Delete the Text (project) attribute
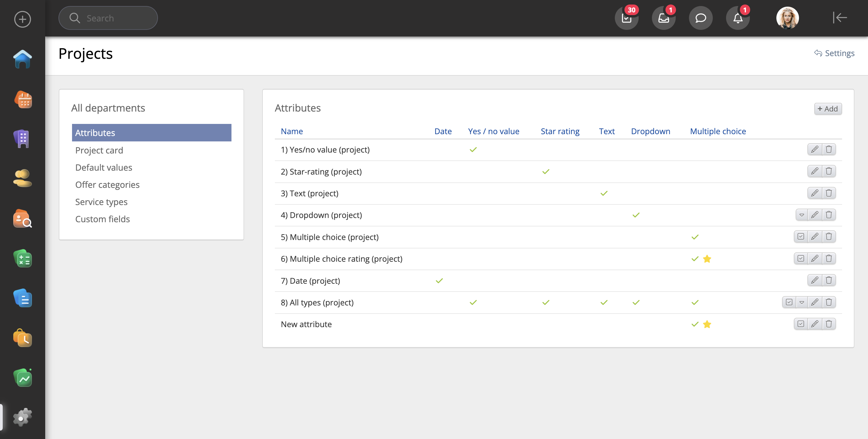This screenshot has width=868, height=439. pos(829,193)
